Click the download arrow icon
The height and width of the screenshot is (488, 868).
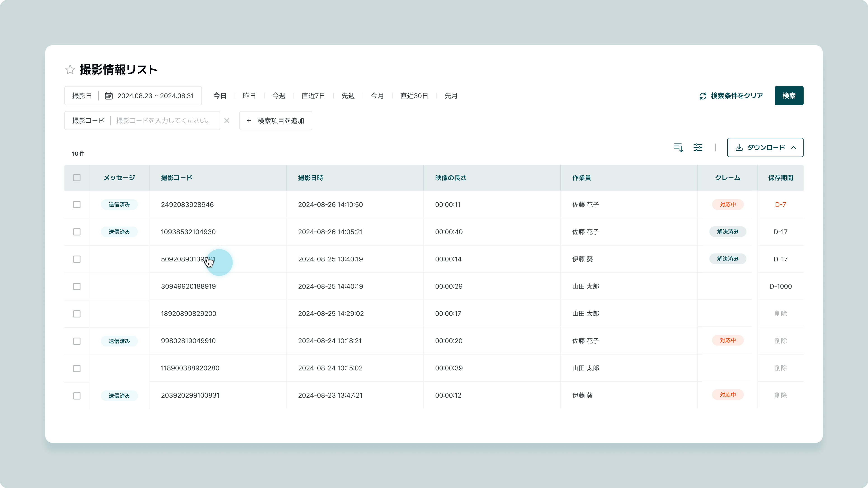tap(739, 148)
